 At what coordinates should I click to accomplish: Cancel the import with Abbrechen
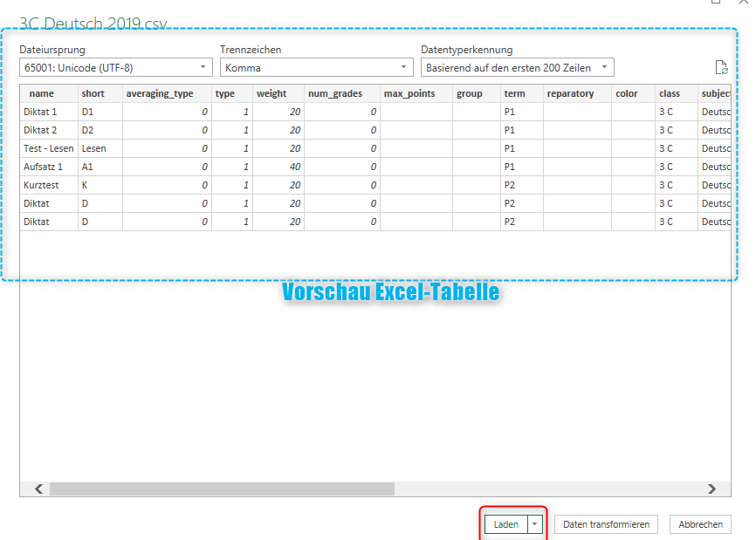tap(700, 524)
